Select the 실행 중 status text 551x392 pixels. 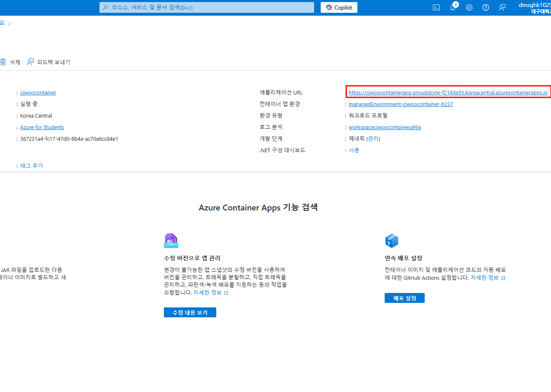point(29,104)
